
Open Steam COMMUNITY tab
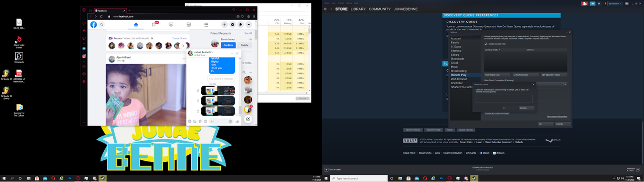pos(380,9)
